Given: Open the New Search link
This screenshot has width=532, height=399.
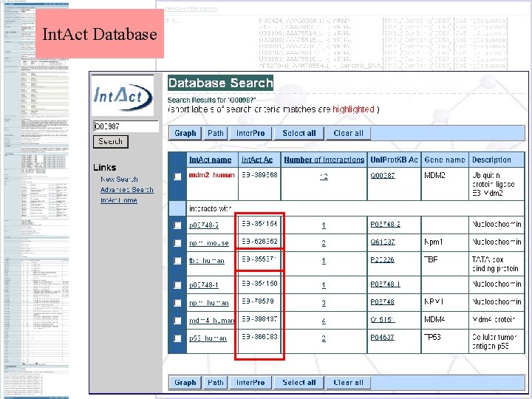Looking at the screenshot, I should (119, 179).
